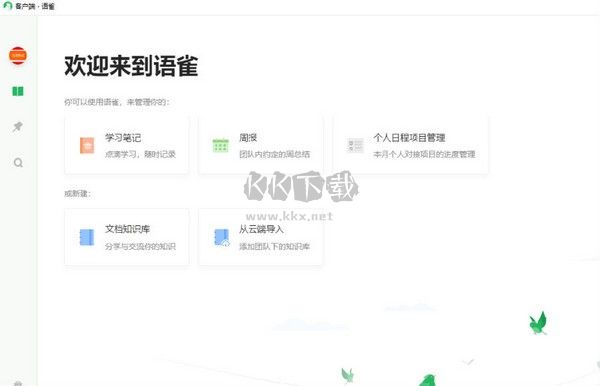Image resolution: width=600 pixels, height=386 pixels.
Task: Click the 从云端导入 cloud notebook icon
Action: tap(222, 237)
